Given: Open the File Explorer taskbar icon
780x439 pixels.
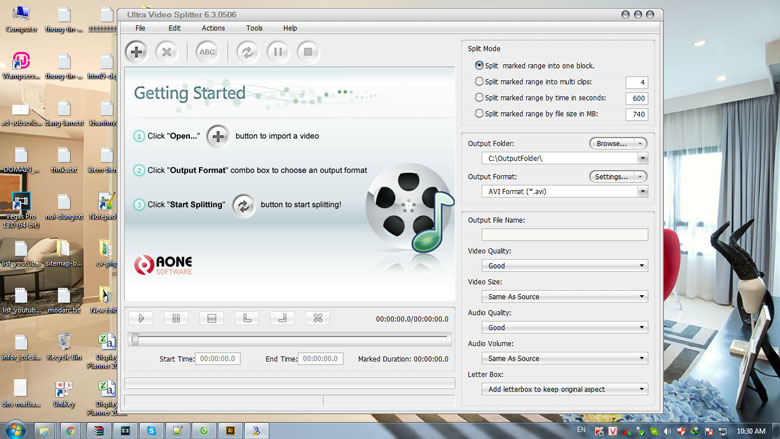Looking at the screenshot, I should click(x=44, y=431).
